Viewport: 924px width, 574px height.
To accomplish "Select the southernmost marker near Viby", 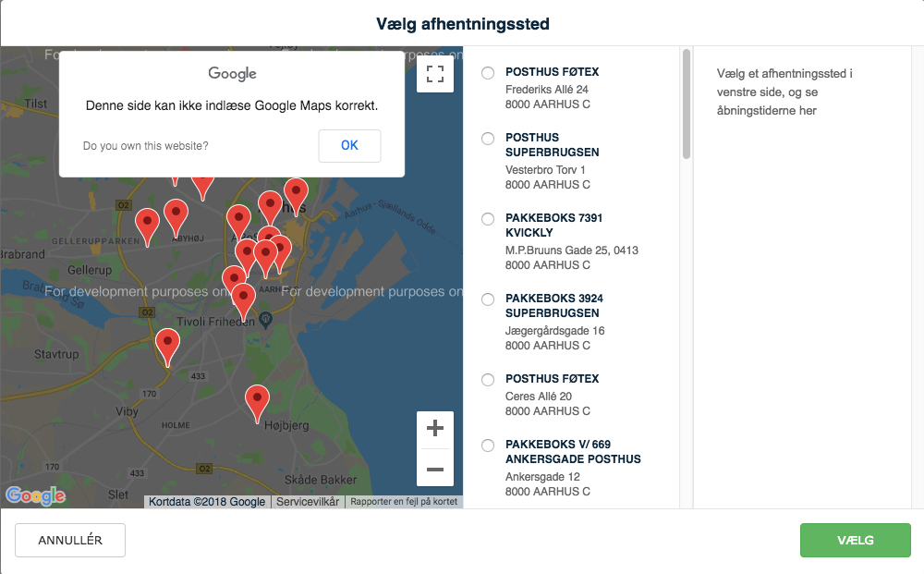I will tap(167, 341).
